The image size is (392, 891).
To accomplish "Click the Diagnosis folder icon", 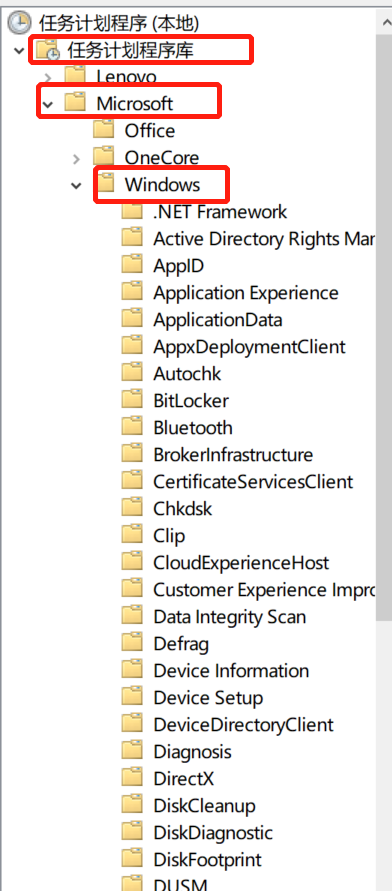I will [132, 751].
